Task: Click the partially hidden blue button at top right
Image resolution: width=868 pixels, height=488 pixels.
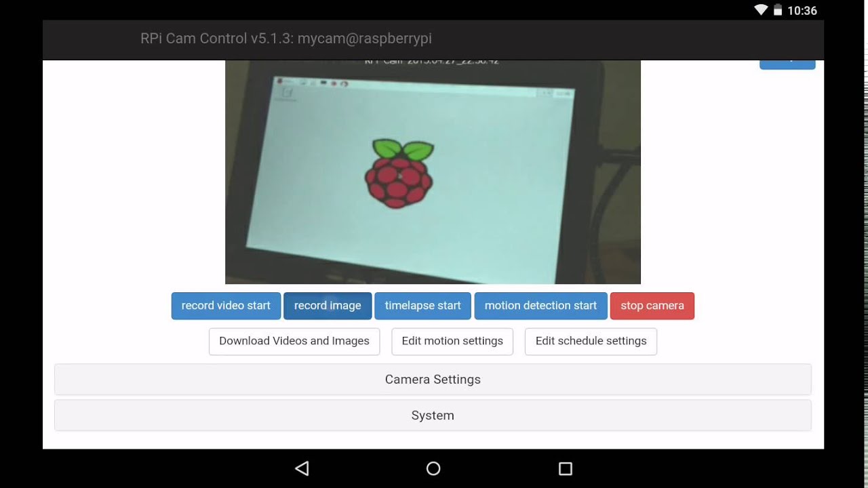Action: tap(787, 64)
